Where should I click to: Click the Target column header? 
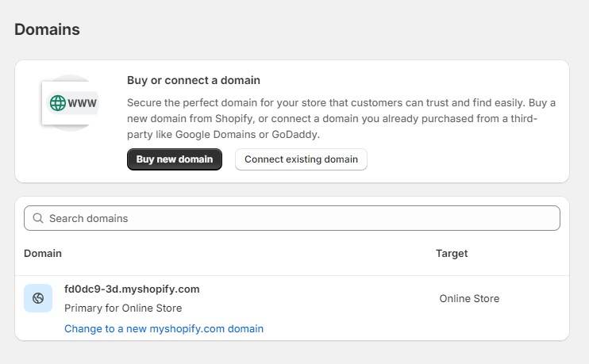452,254
